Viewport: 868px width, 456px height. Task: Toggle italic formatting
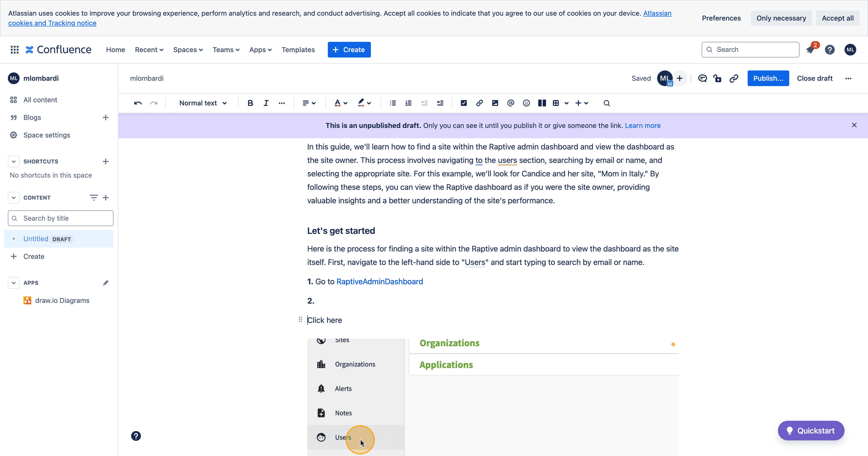(x=266, y=103)
